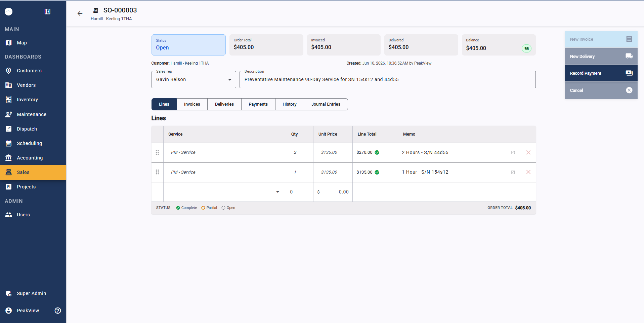Click the Order Total $405.00 card
This screenshot has height=323, width=644.
pos(266,45)
